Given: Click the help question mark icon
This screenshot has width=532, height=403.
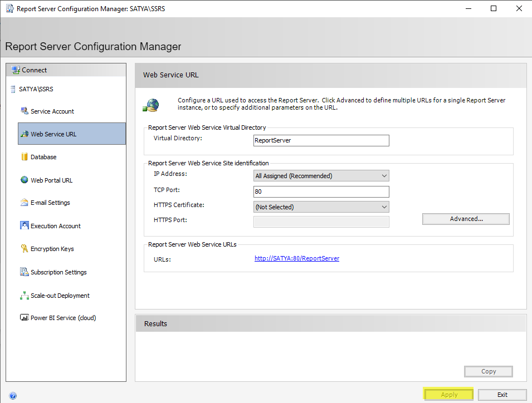Looking at the screenshot, I should 13,396.
